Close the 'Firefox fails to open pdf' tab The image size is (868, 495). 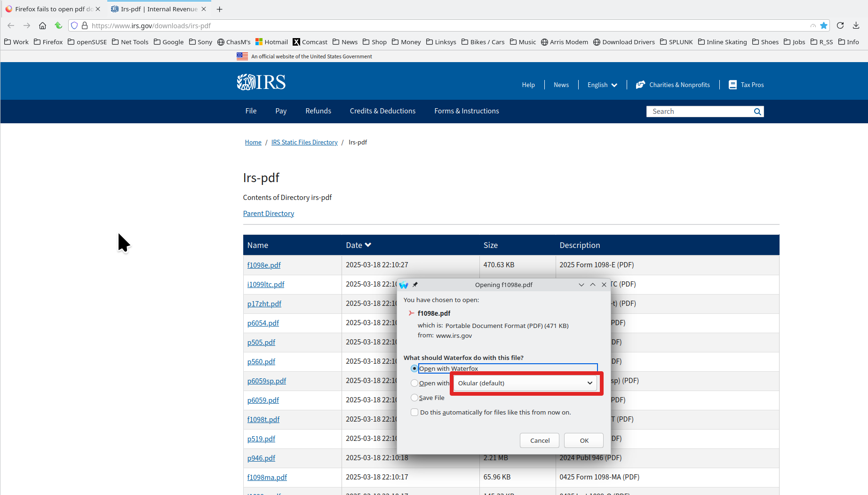[x=98, y=9]
